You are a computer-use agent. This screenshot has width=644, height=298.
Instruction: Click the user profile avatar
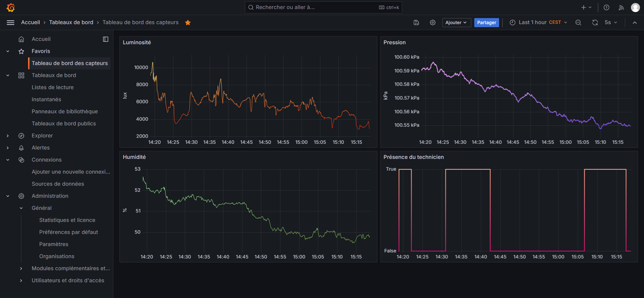(x=635, y=7)
